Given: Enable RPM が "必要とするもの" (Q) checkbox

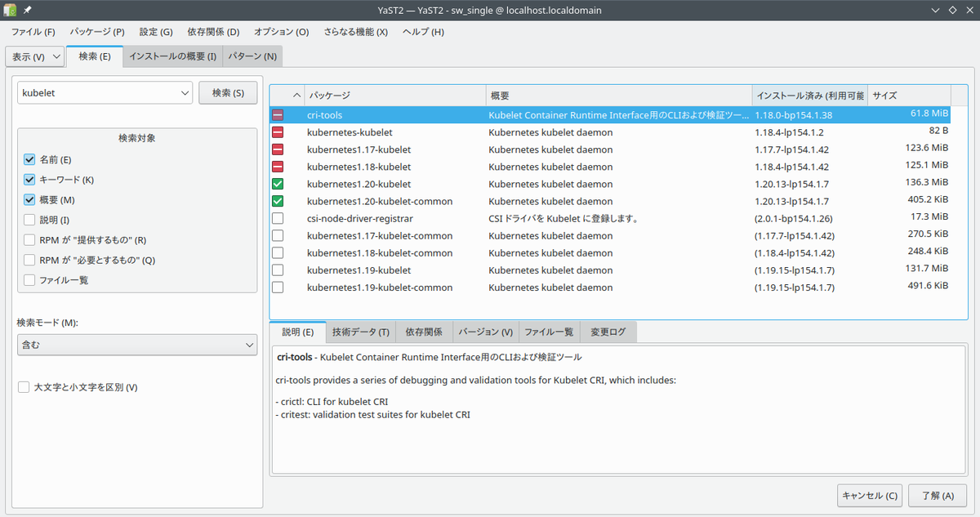Looking at the screenshot, I should click(x=29, y=260).
